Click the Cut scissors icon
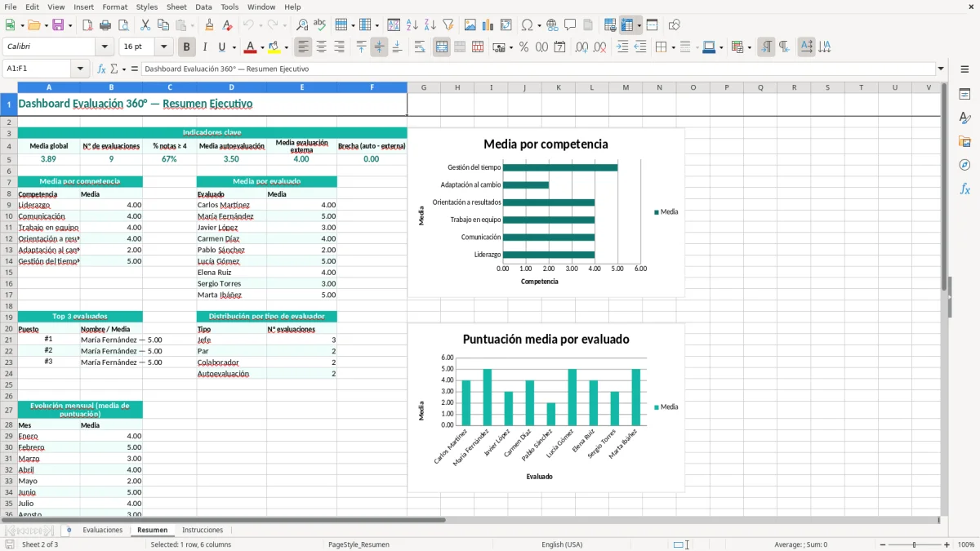 pyautogui.click(x=145, y=25)
